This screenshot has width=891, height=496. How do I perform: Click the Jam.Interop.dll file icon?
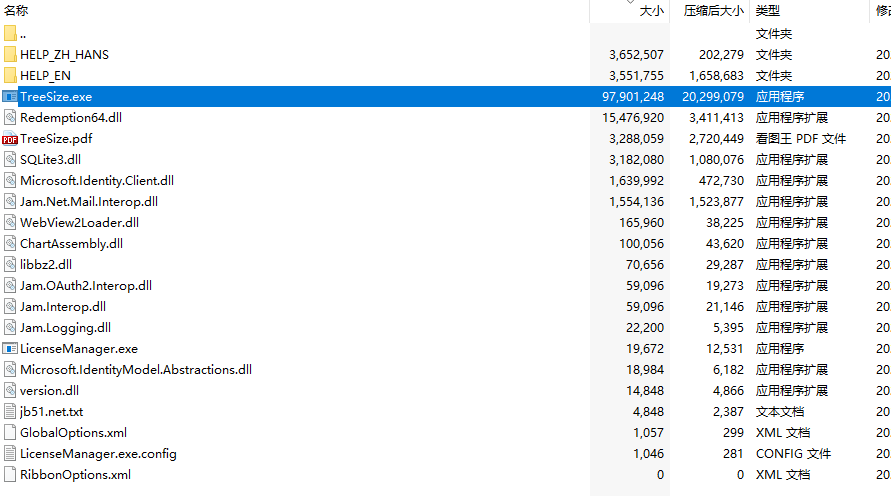[x=10, y=307]
